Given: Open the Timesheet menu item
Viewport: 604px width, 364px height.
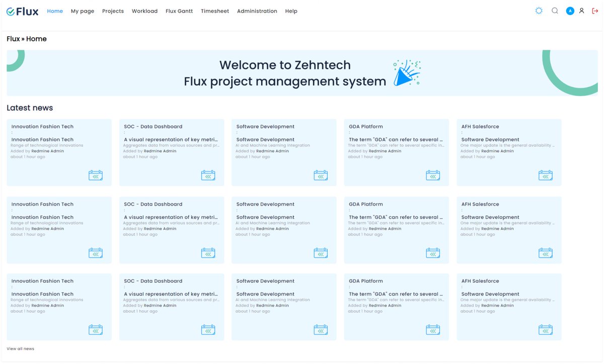Looking at the screenshot, I should (x=215, y=11).
